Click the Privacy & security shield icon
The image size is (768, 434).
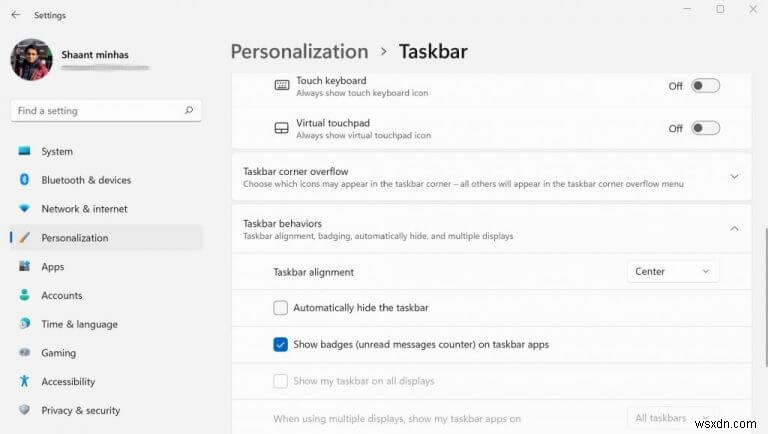tap(24, 410)
